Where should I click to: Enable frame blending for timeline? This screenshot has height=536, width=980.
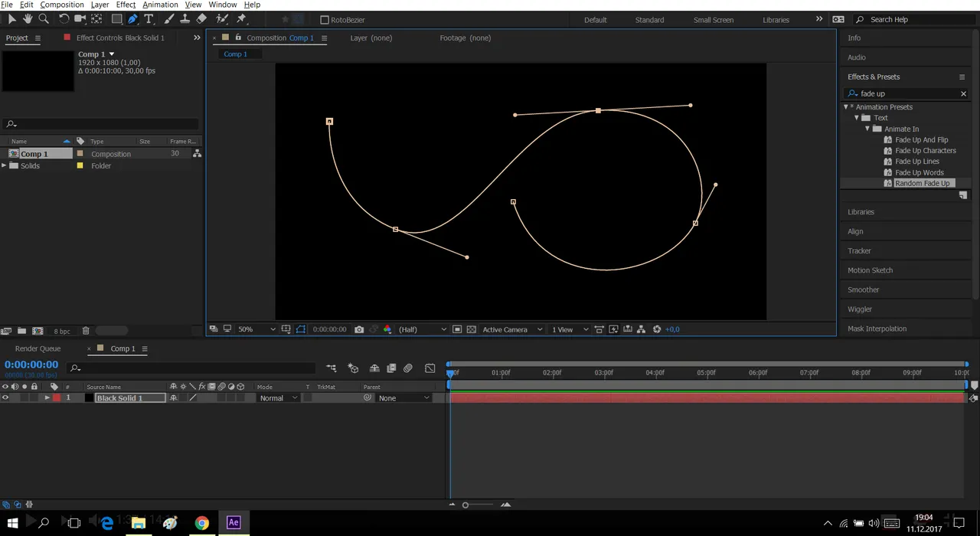pyautogui.click(x=391, y=368)
